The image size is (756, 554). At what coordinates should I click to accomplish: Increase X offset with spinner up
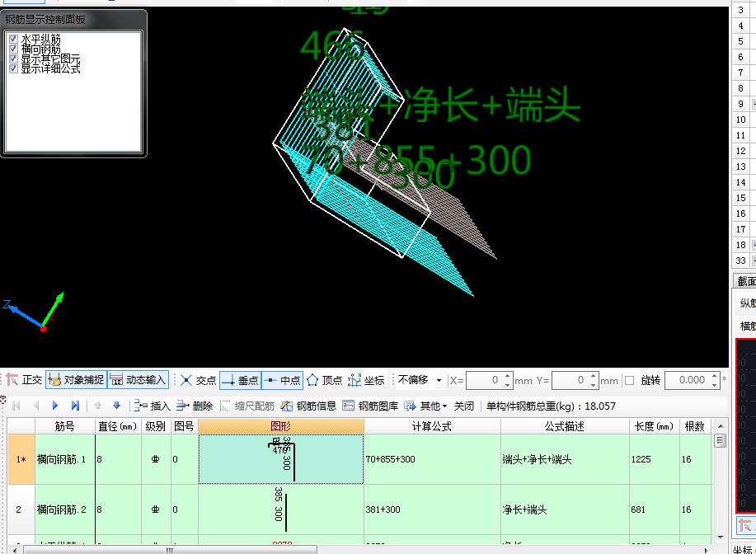coord(507,376)
